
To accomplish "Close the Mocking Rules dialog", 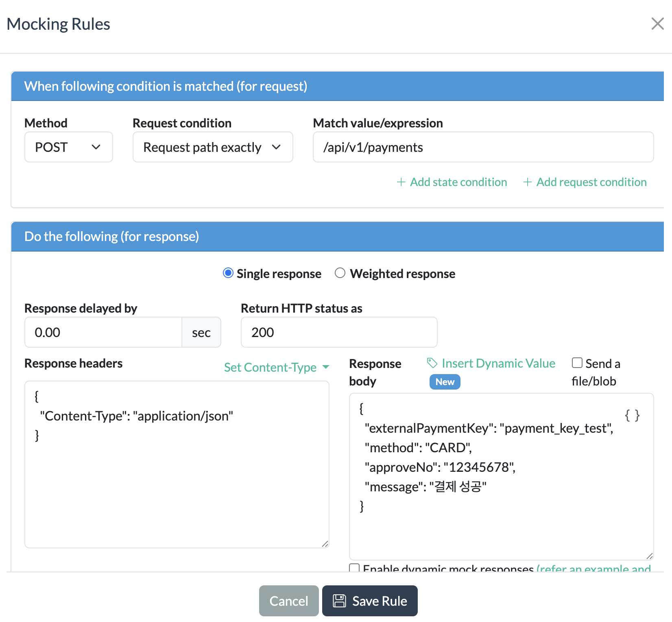I will pyautogui.click(x=657, y=24).
